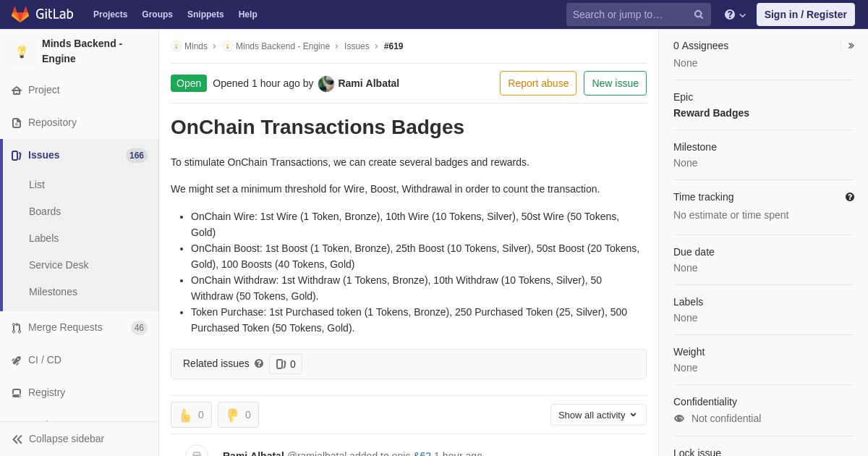Click the thumbs up reaction
The height and width of the screenshot is (456, 868).
[191, 415]
